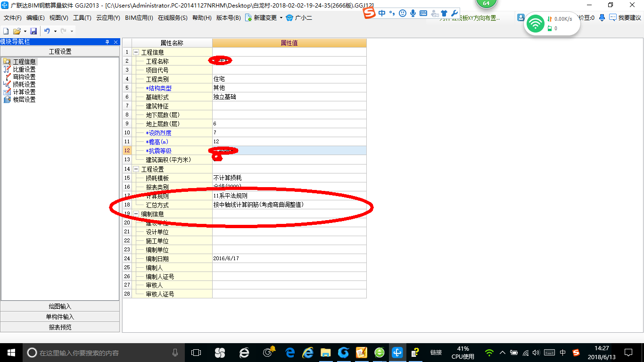Collapse the 编制信息 group in row 19

pos(136,214)
